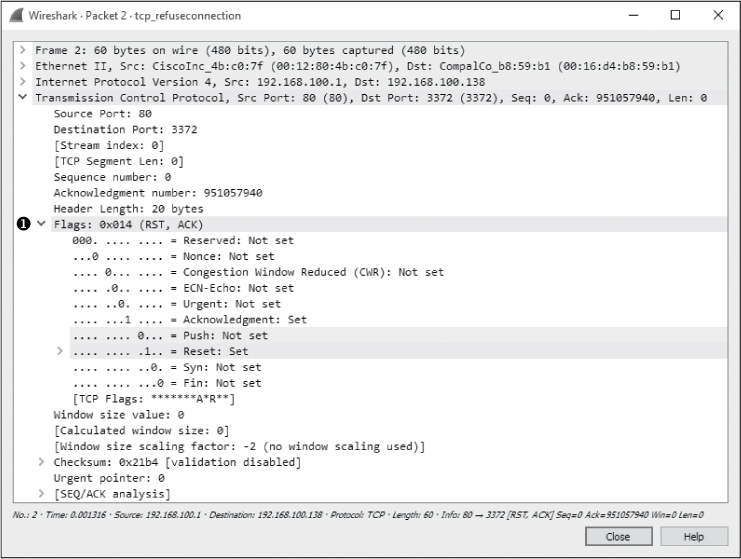The image size is (741, 559).
Task: Open Help for this dialog
Action: (694, 536)
